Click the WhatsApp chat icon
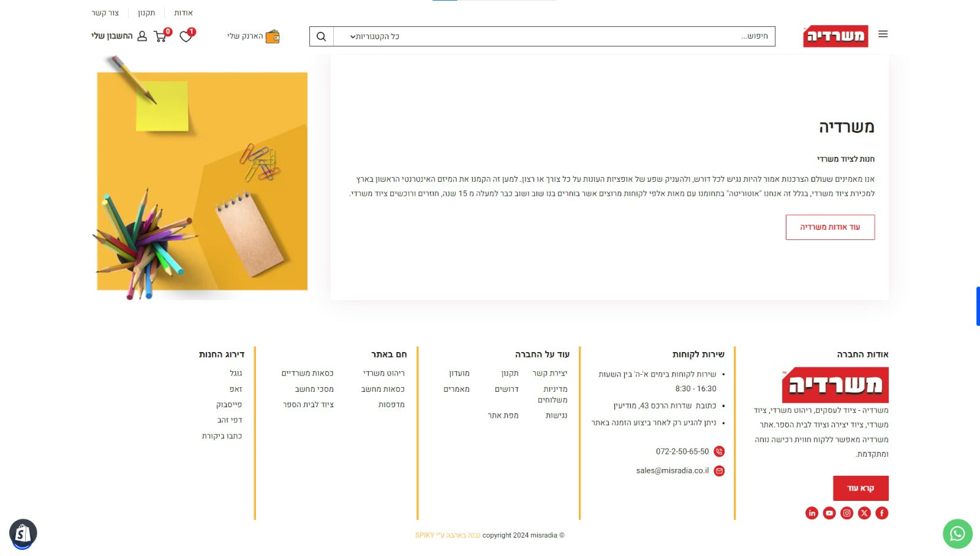Viewport: 980px width, 556px height. pos(957,534)
